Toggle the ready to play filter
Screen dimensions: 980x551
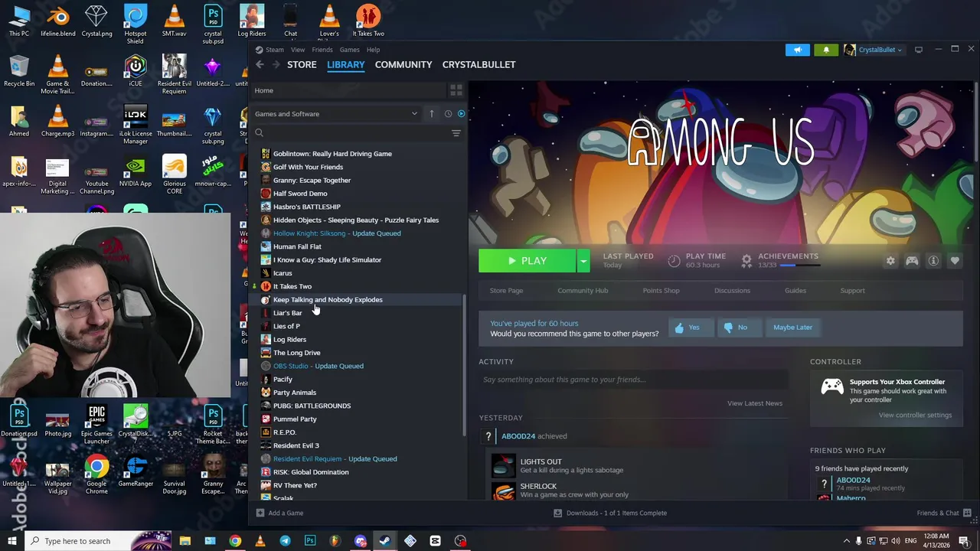pos(461,114)
